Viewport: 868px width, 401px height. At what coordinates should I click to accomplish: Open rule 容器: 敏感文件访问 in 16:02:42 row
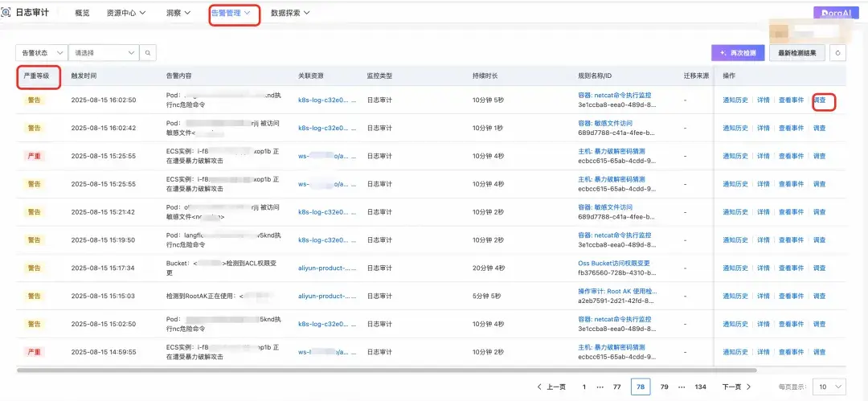tap(605, 123)
